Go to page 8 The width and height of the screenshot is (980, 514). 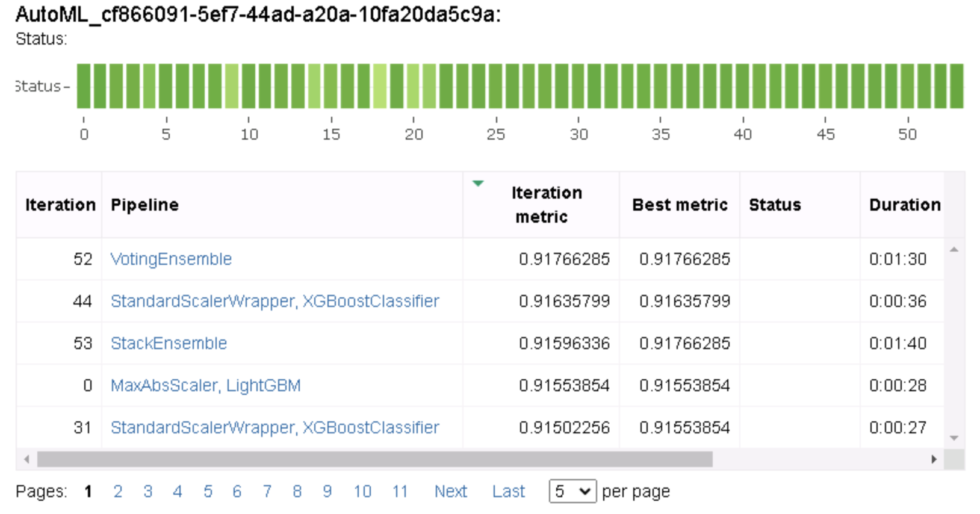tap(297, 492)
